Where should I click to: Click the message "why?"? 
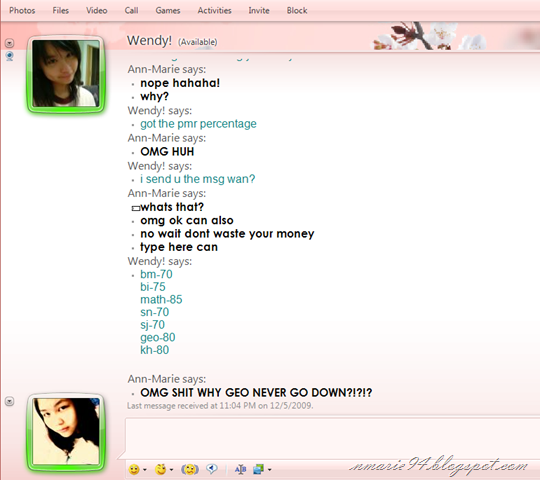click(154, 96)
